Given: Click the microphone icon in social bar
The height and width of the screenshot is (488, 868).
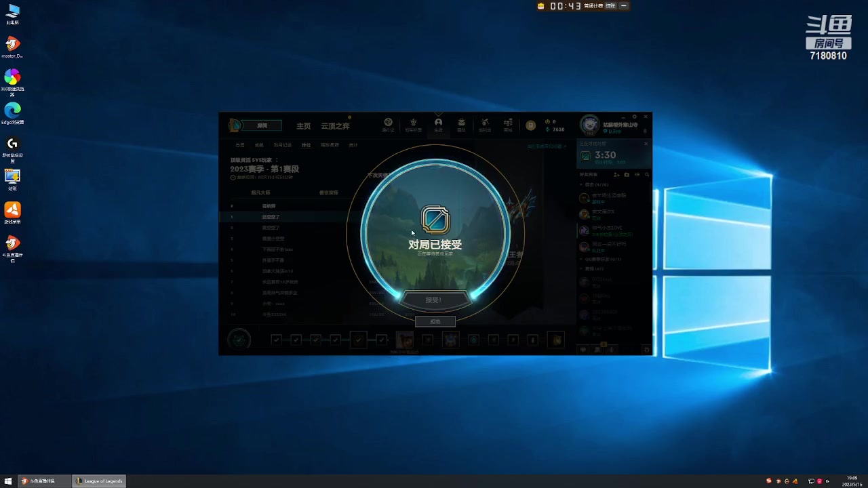Looking at the screenshot, I should point(611,349).
